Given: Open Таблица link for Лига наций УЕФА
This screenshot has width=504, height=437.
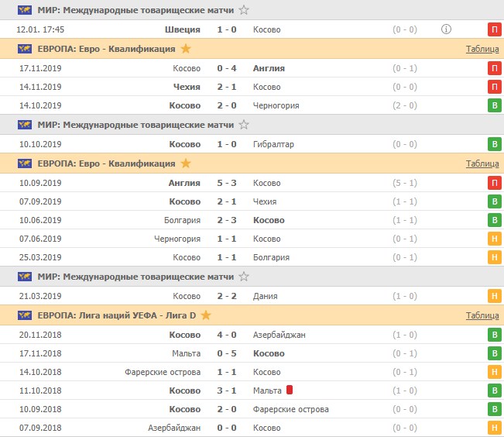Looking at the screenshot, I should [x=482, y=315].
